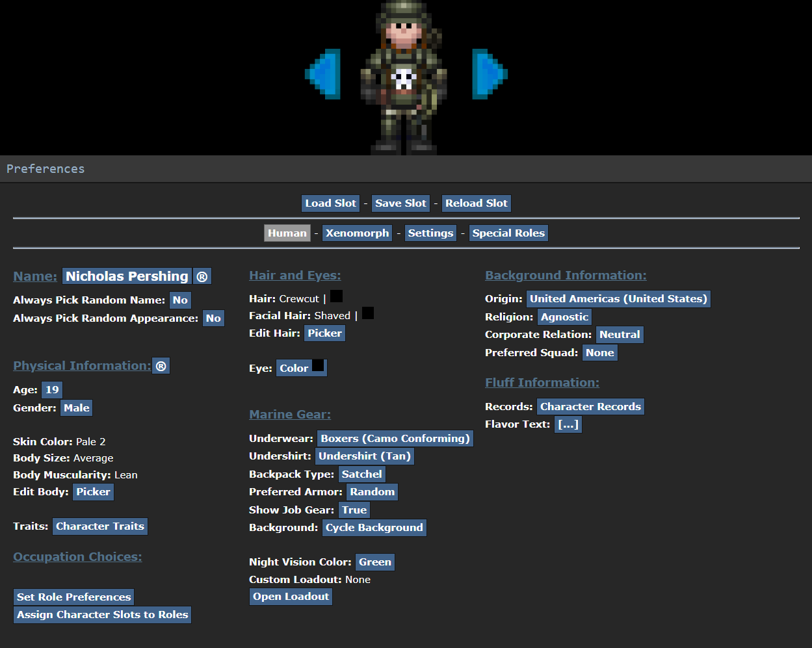Change Night Vision Color Green
Screen dimensions: 812x648
coord(375,562)
